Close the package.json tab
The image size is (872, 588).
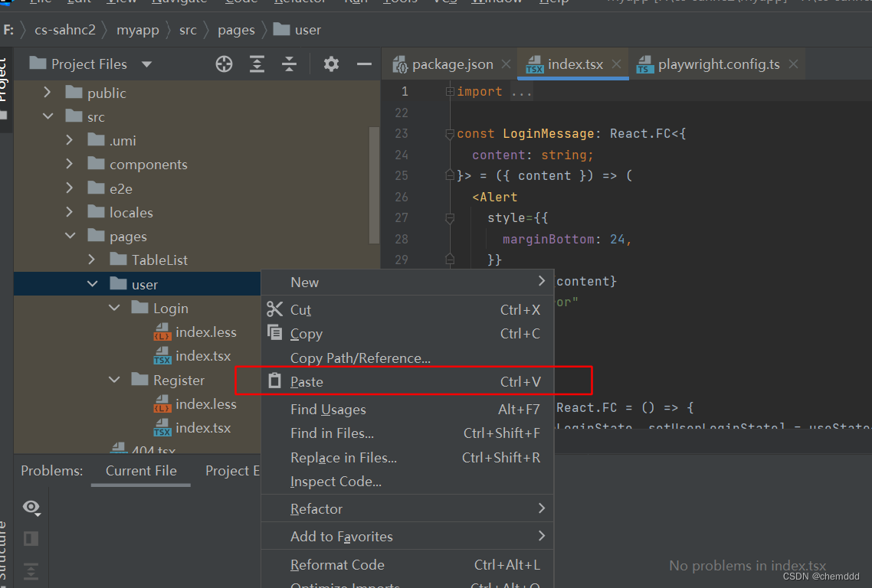click(x=506, y=64)
